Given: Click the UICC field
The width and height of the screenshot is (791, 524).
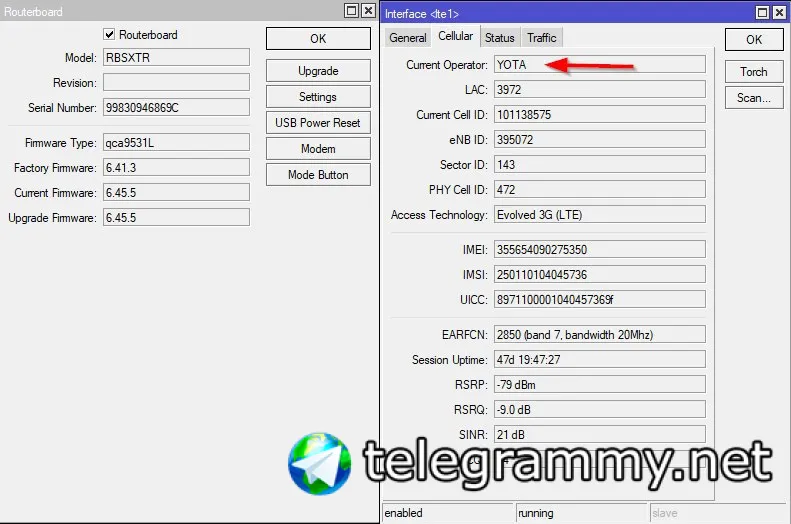Looking at the screenshot, I should (600, 300).
